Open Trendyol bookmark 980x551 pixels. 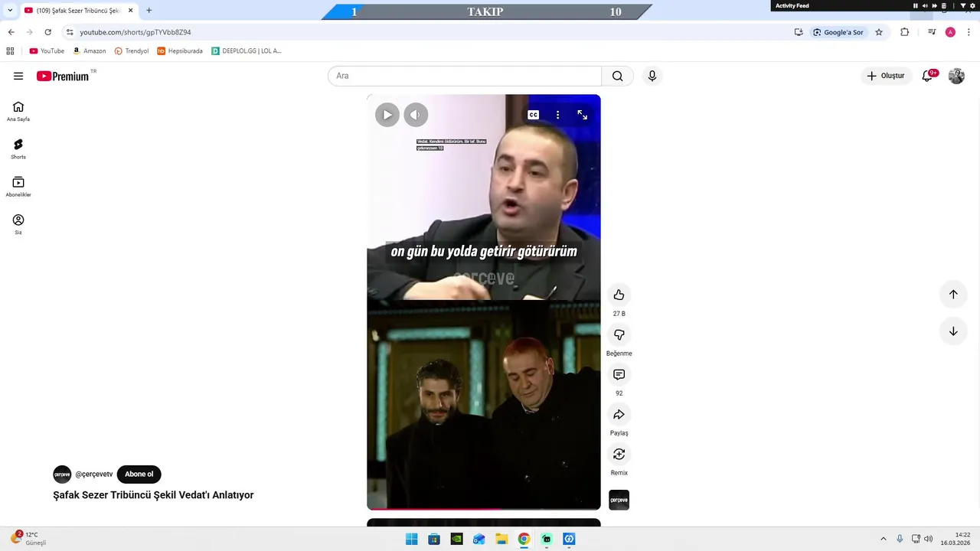click(132, 51)
